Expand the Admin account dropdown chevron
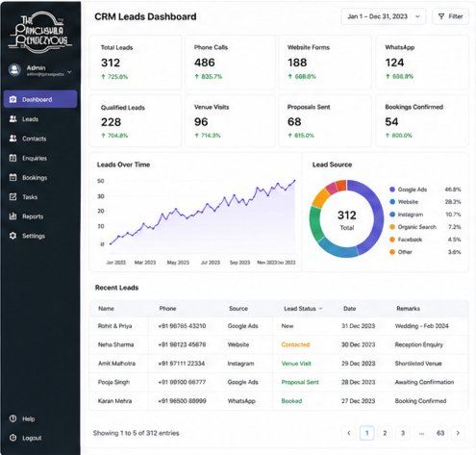 tap(69, 72)
